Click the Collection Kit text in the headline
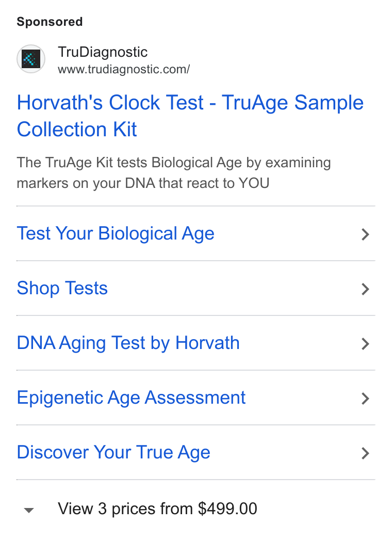 (x=77, y=130)
